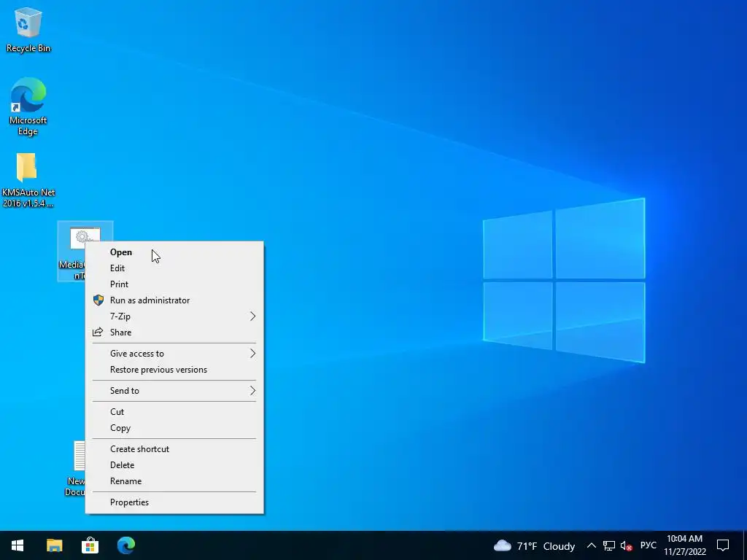Expand the Give access to submenu arrow
Screen dimensions: 747x560
coord(252,354)
